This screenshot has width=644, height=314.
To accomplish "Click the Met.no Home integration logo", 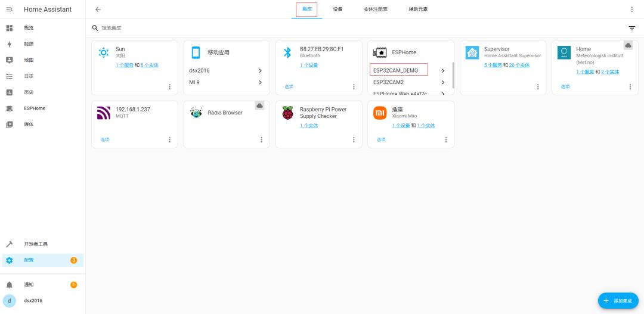I will [564, 52].
